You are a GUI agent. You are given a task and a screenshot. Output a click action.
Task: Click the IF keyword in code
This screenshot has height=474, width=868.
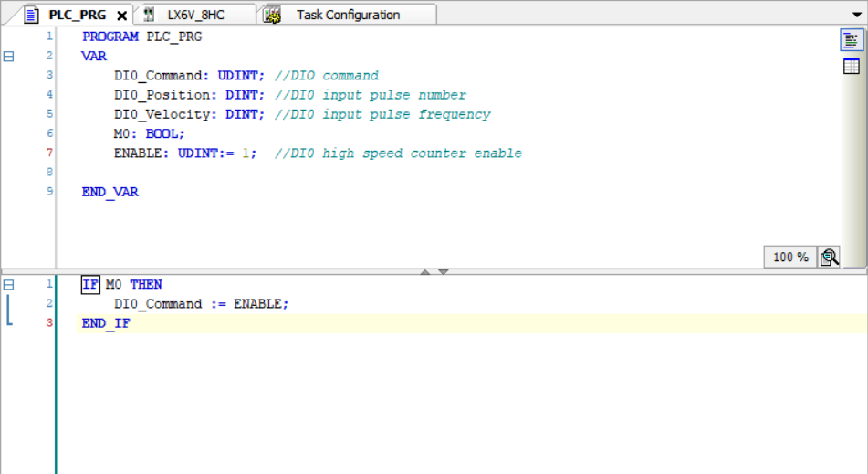[90, 285]
